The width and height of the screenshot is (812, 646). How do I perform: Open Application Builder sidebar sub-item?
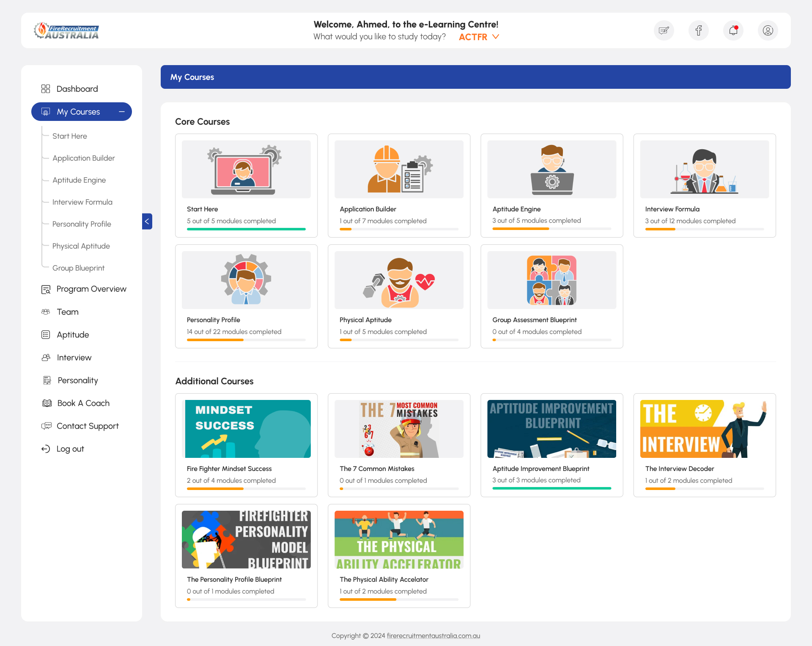[x=84, y=158]
